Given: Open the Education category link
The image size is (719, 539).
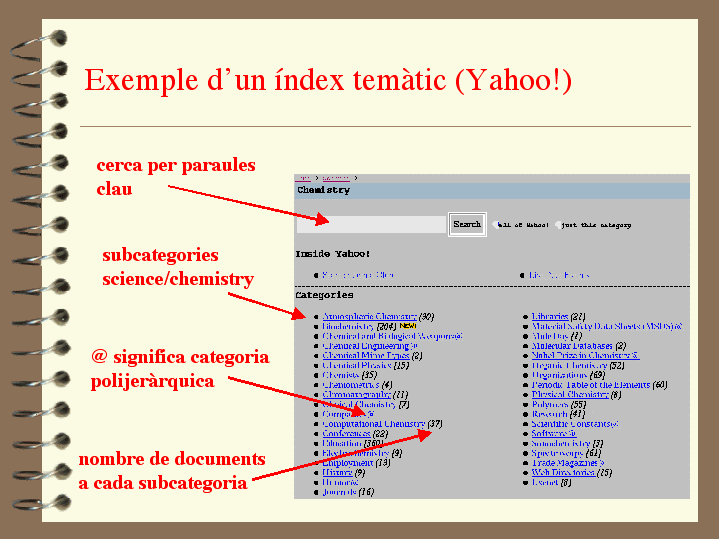Looking at the screenshot, I should pyautogui.click(x=342, y=443).
